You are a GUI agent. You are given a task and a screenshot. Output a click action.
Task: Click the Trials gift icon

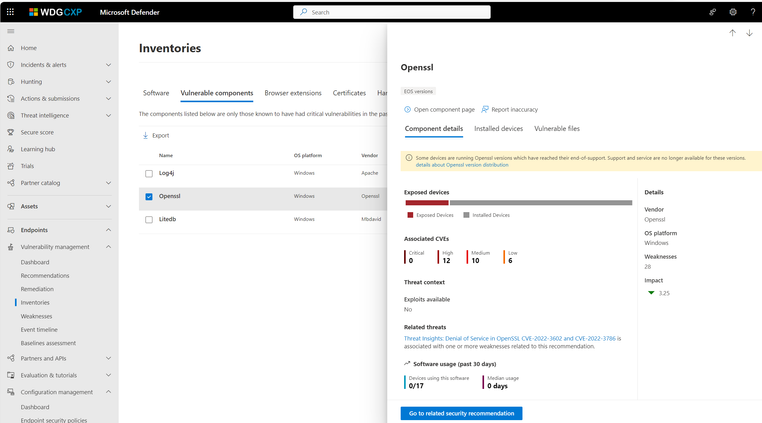pyautogui.click(x=11, y=166)
